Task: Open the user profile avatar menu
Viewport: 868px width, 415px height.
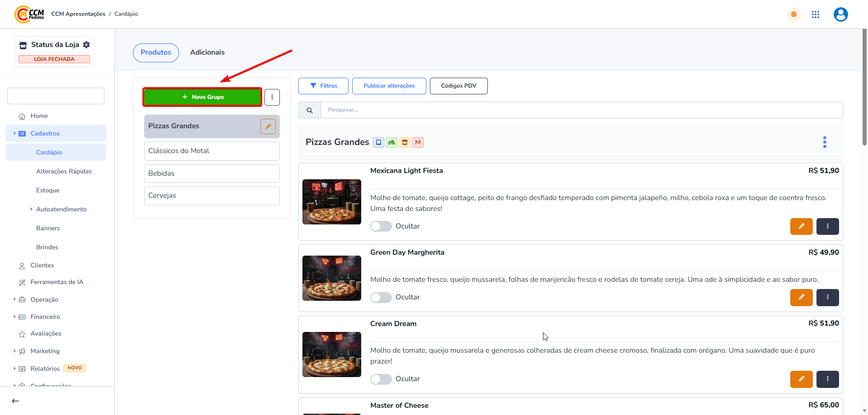Action: [x=840, y=14]
